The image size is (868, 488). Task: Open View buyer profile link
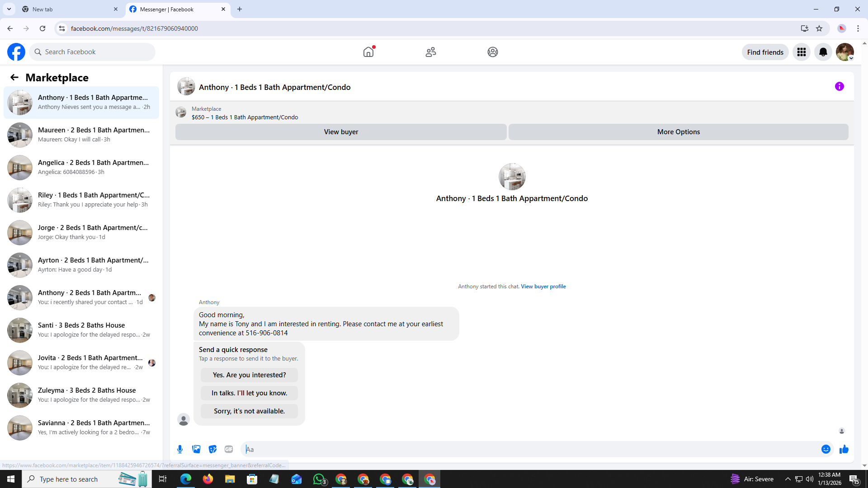543,286
